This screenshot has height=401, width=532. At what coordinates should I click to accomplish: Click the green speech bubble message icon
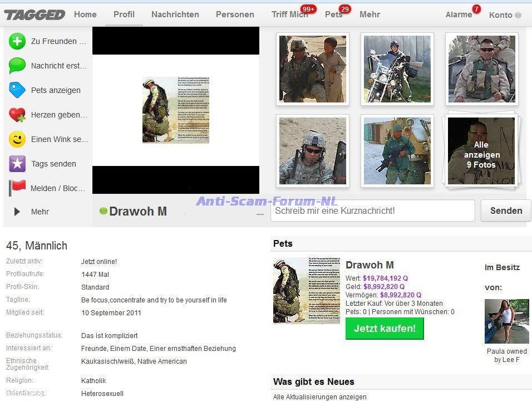pos(17,66)
